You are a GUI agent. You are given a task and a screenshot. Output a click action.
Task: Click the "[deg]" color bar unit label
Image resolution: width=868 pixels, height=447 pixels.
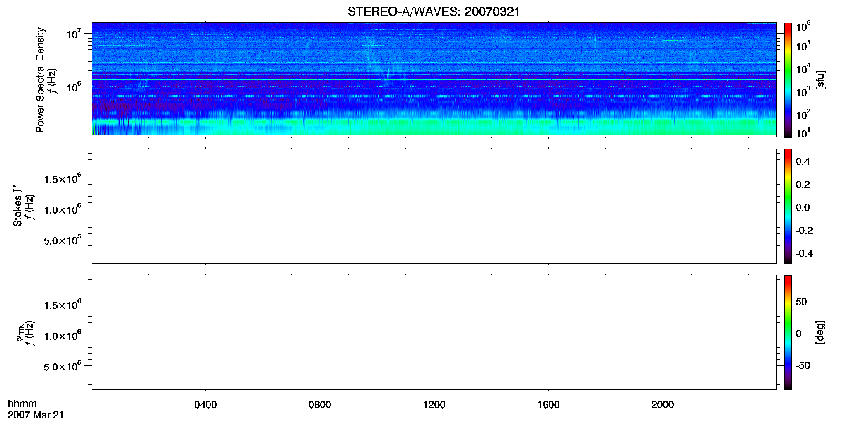click(820, 332)
